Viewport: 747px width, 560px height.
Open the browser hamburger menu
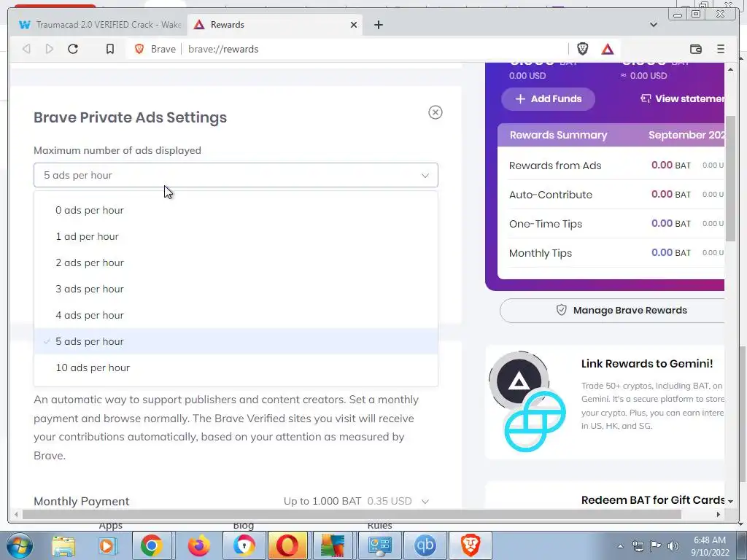point(721,49)
